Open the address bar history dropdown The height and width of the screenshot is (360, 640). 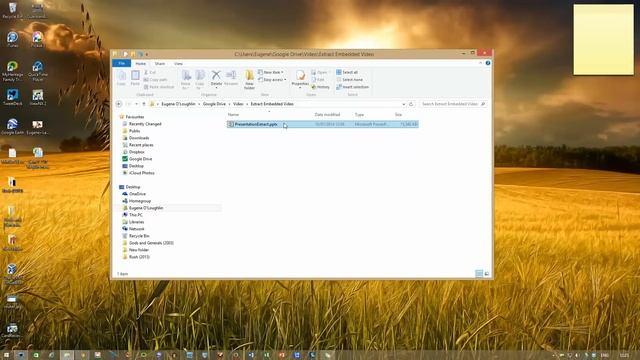tap(404, 104)
